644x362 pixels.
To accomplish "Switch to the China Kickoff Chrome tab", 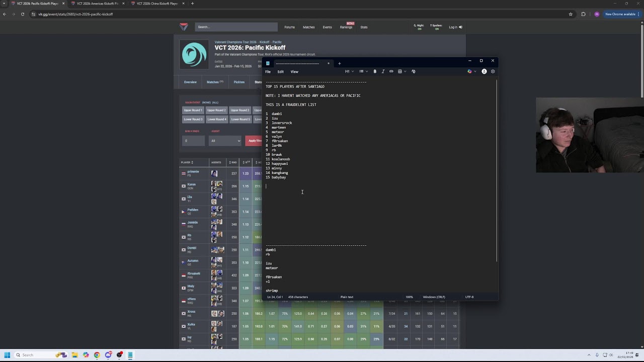I will tap(157, 4).
